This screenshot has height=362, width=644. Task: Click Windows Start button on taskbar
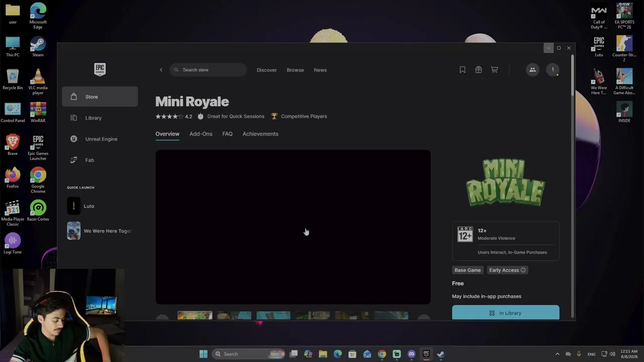tap(203, 354)
